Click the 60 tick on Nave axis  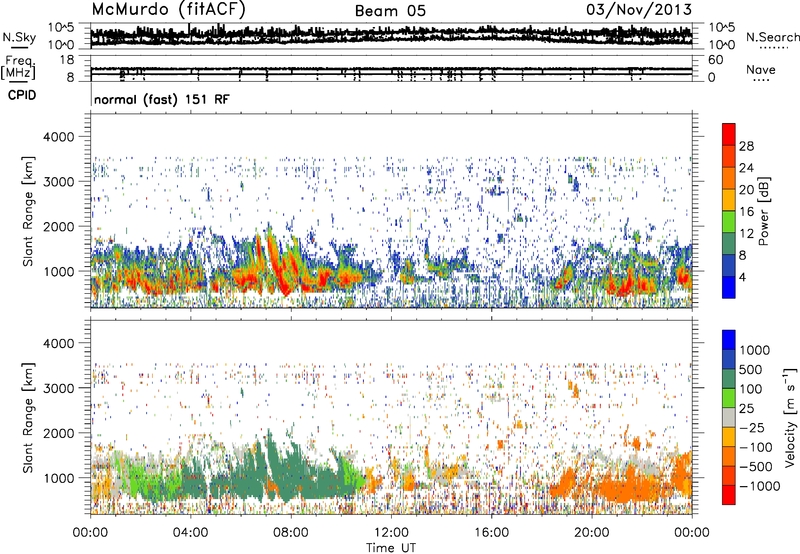pos(715,60)
